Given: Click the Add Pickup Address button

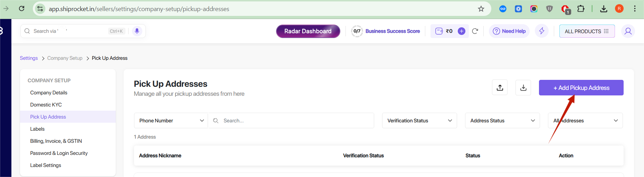Looking at the screenshot, I should tap(581, 88).
